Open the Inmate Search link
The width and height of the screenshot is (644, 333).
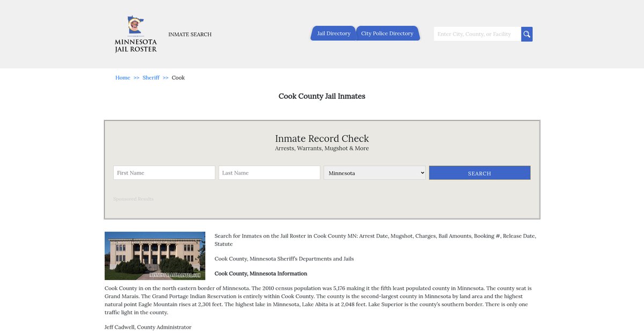(190, 34)
